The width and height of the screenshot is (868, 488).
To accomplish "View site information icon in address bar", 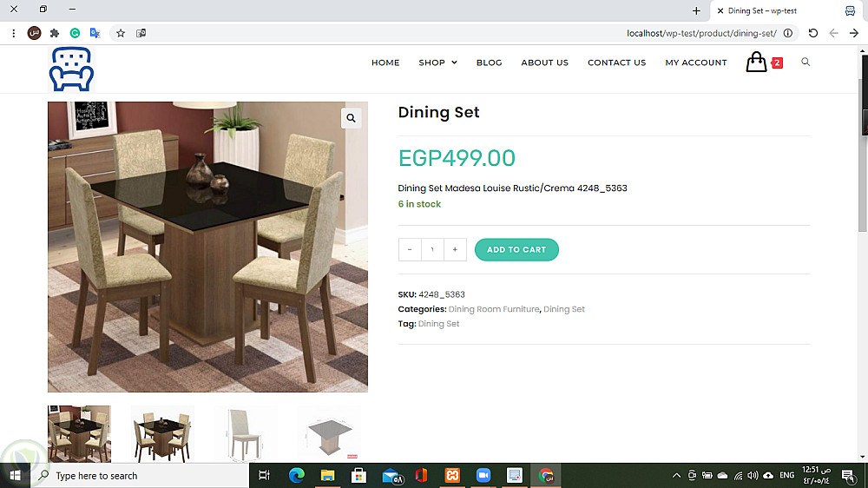I will pos(788,33).
